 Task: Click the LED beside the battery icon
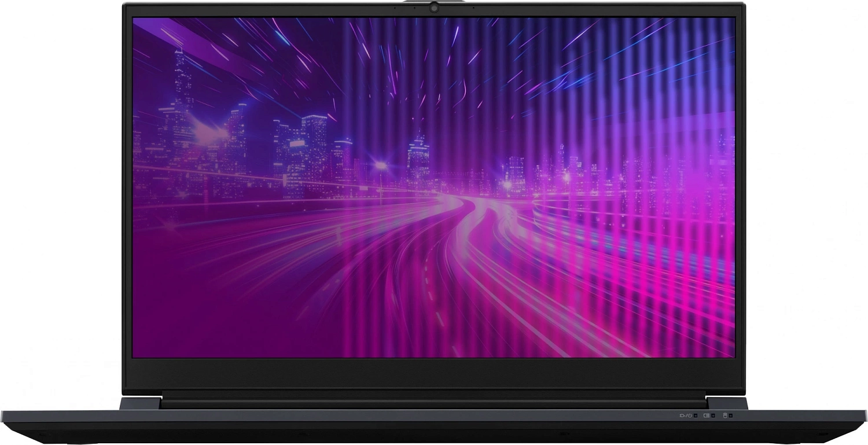coord(713,415)
